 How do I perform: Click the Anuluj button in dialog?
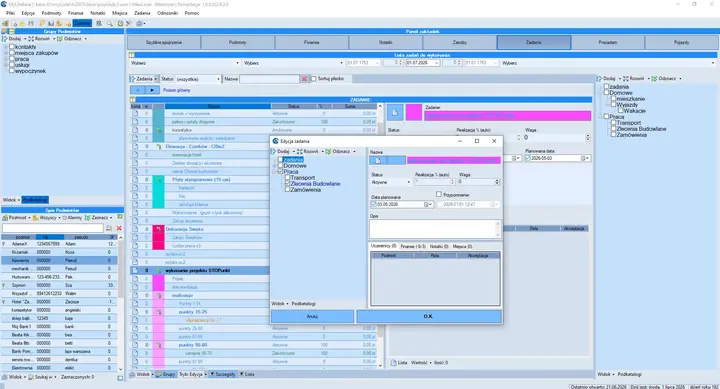coord(312,316)
